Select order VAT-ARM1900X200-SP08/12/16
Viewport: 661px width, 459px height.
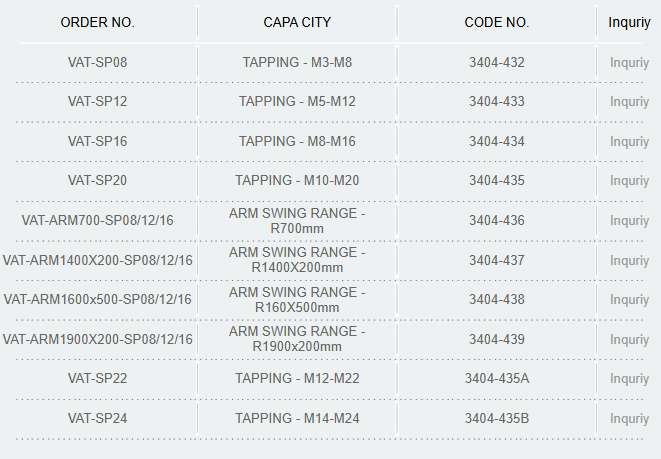[97, 339]
